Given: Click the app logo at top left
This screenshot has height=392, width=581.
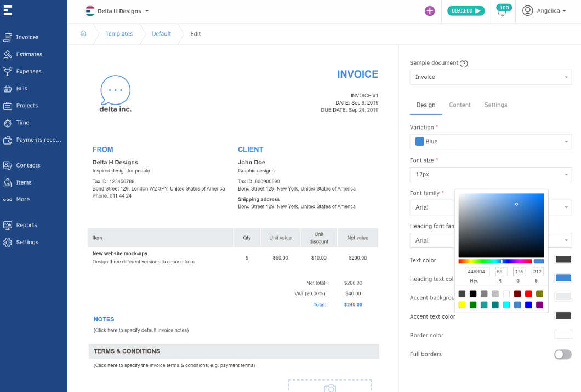Looking at the screenshot, I should [x=8, y=10].
